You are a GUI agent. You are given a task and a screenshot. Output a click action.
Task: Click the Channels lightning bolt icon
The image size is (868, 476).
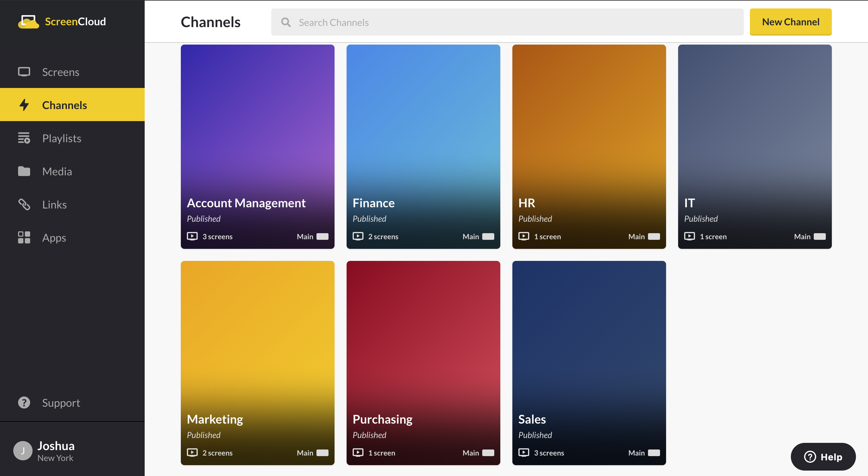24,105
